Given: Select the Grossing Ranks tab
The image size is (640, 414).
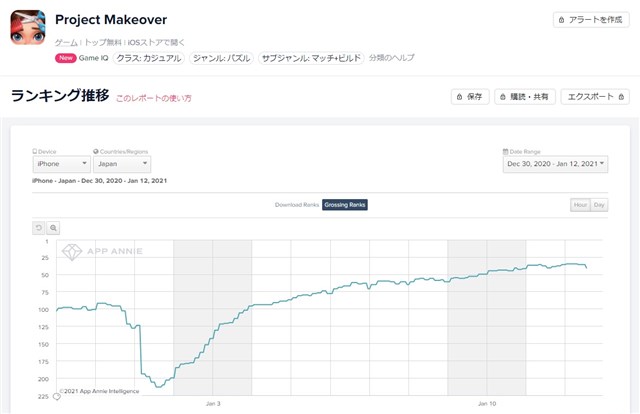Looking at the screenshot, I should pos(345,205).
